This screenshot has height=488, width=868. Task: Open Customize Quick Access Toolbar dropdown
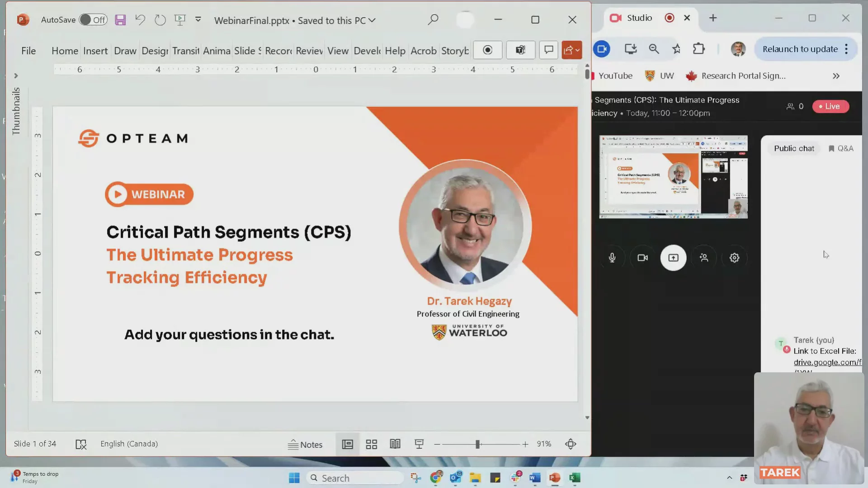198,19
